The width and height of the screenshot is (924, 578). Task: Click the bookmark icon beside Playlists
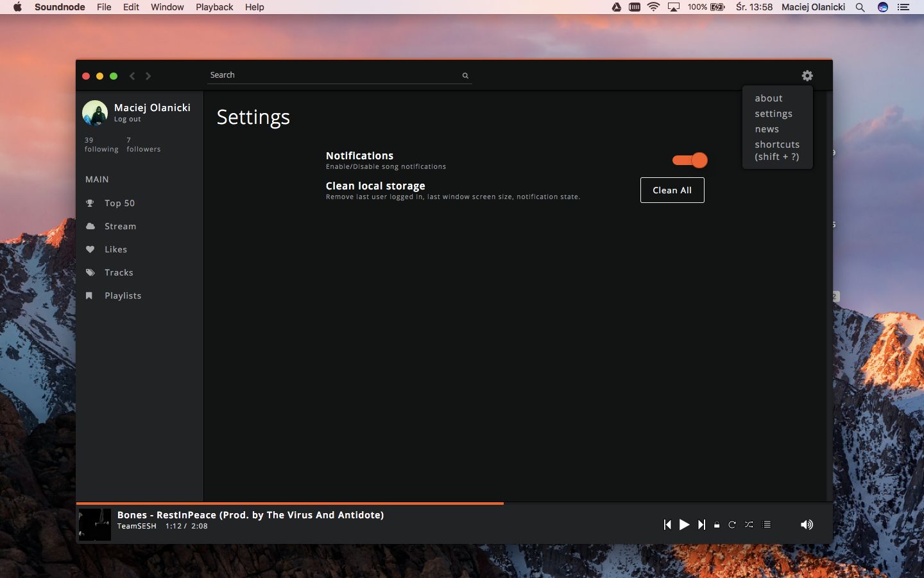click(x=89, y=295)
